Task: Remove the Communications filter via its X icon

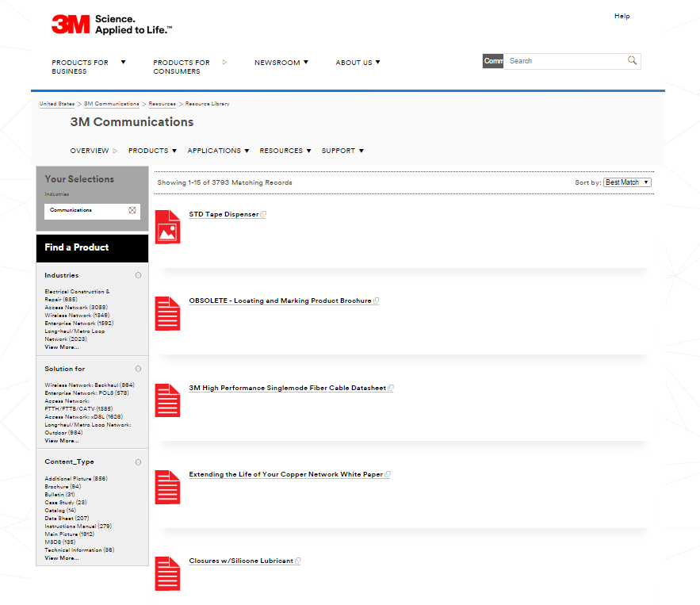Action: tap(132, 210)
